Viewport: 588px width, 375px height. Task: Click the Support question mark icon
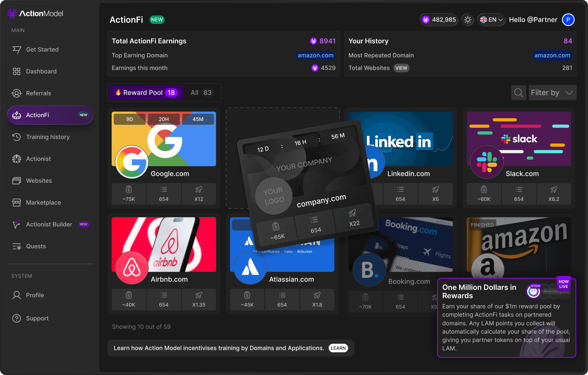[17, 318]
